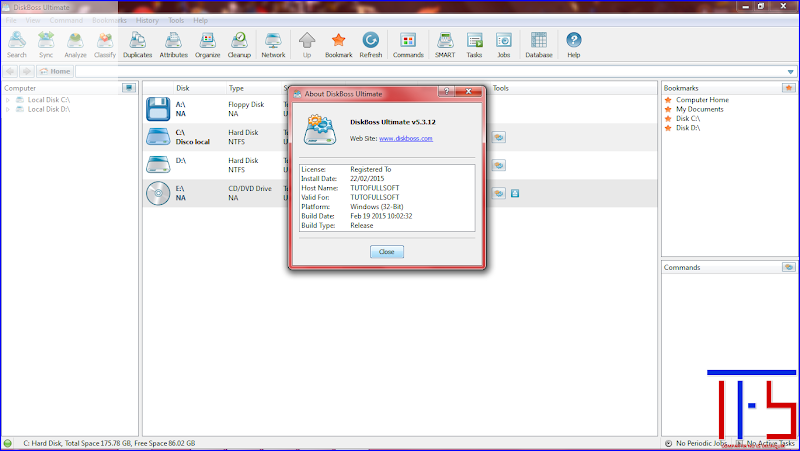The height and width of the screenshot is (451, 800).
Task: Click the green status indicator icon
Action: click(x=8, y=443)
